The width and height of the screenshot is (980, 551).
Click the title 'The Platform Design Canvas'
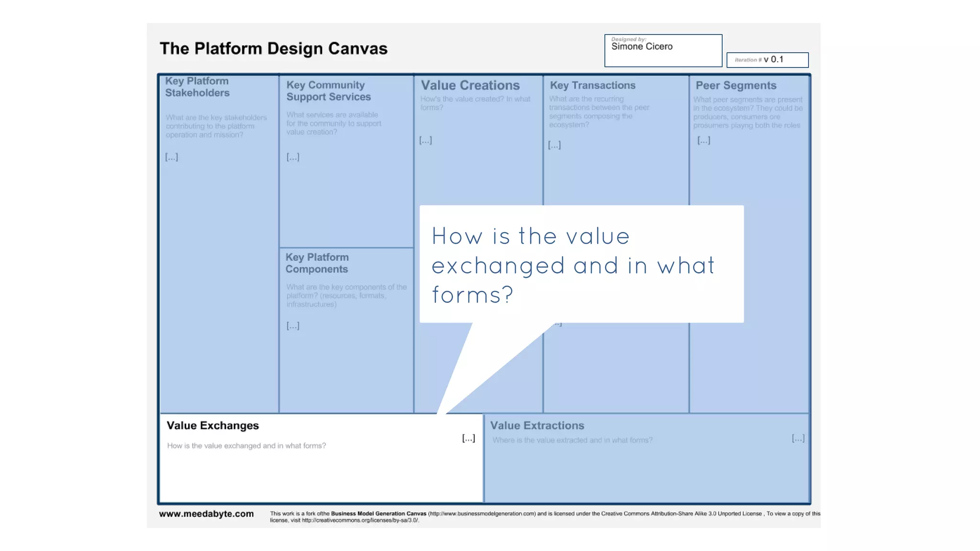click(273, 48)
